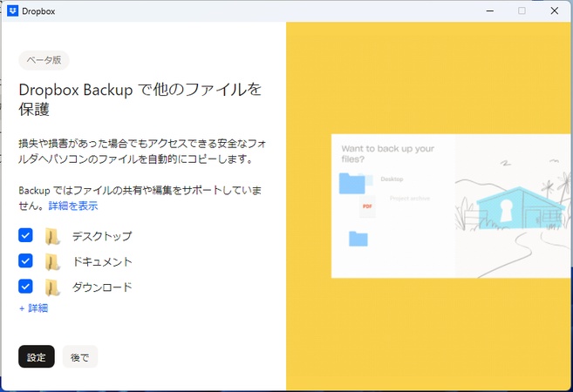The height and width of the screenshot is (392, 573).
Task: Click the backup illustration preview image
Action: coord(451,206)
